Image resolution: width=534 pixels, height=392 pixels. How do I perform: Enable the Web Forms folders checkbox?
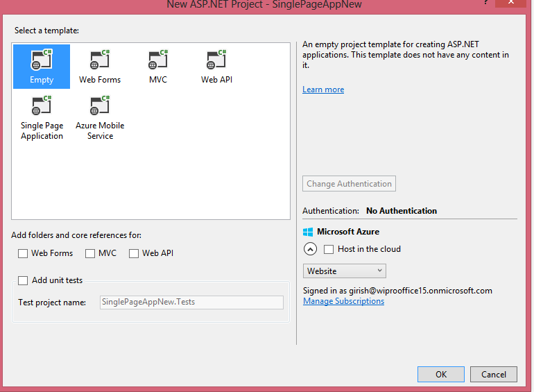(23, 253)
